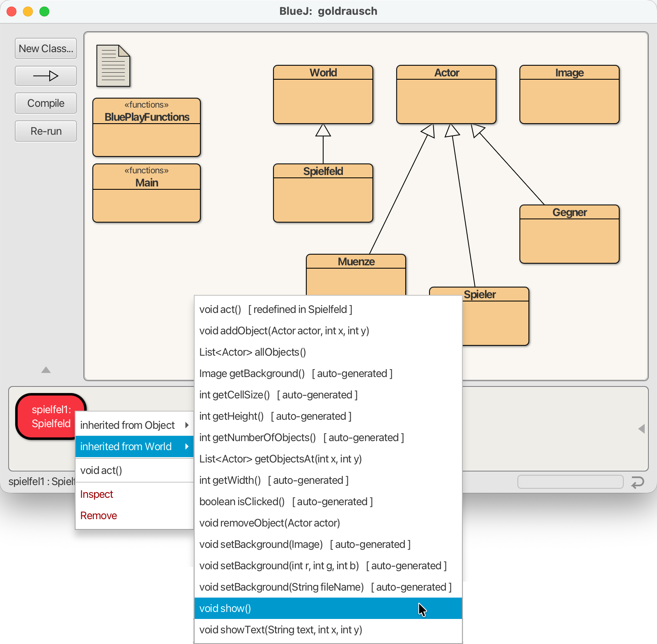Select the BluePlayFunctions class box

pyautogui.click(x=147, y=127)
